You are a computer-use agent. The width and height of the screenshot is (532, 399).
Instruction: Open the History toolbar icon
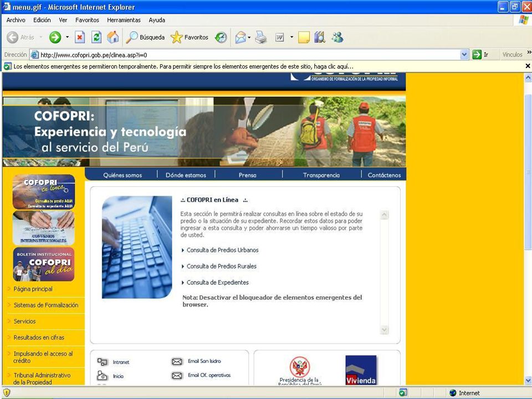click(221, 37)
